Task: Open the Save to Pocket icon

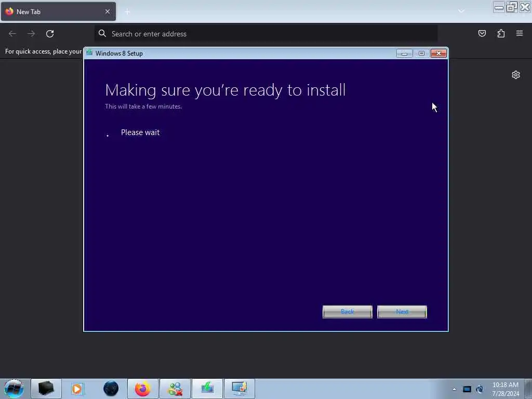Action: [482, 33]
